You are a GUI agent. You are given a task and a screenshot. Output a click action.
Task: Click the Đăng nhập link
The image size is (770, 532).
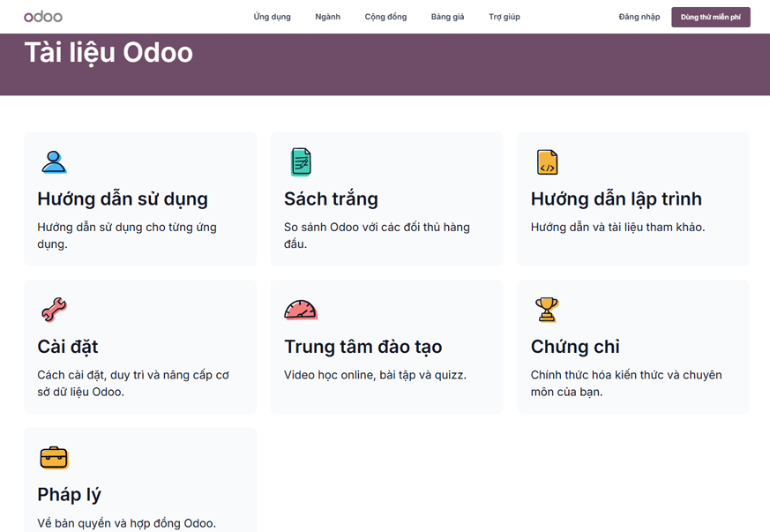click(639, 16)
